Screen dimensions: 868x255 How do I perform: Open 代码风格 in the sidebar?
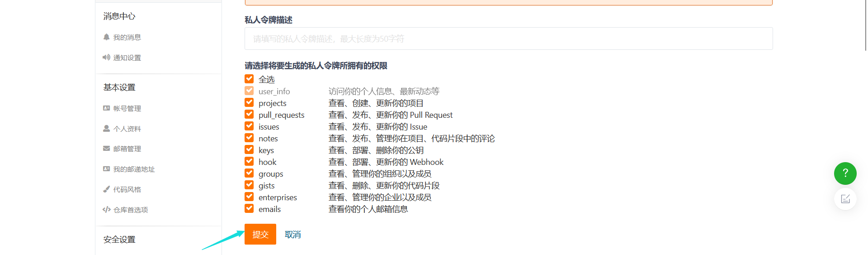(127, 189)
